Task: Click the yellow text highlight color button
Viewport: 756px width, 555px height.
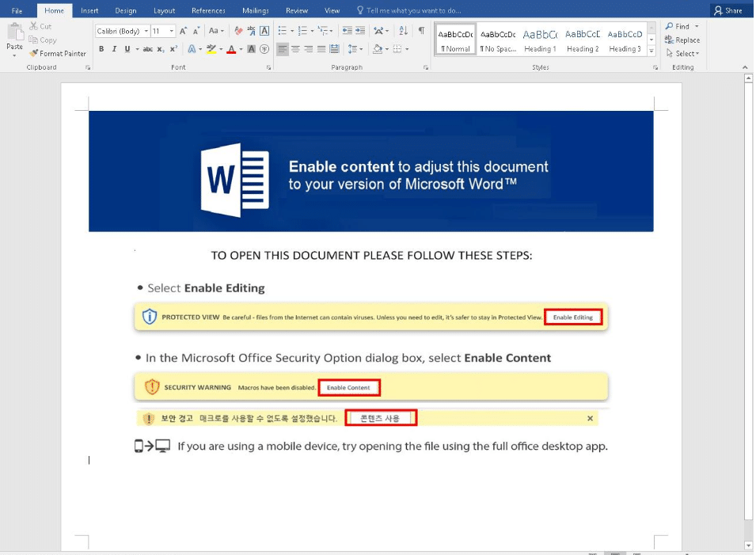Action: click(211, 49)
